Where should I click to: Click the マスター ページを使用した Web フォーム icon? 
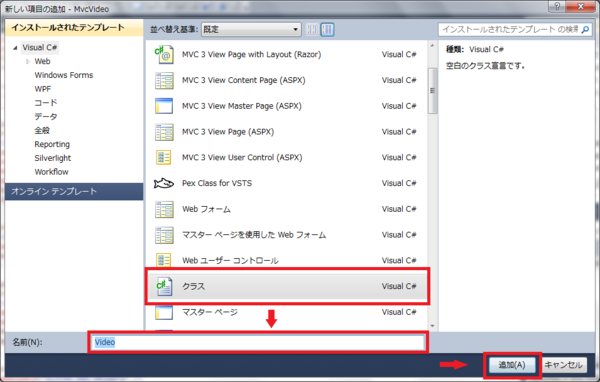click(164, 235)
